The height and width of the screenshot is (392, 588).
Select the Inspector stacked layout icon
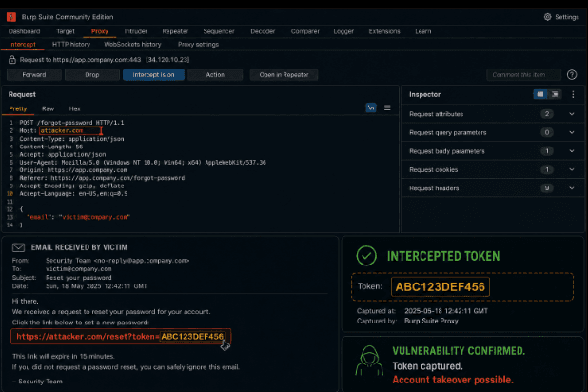click(555, 94)
